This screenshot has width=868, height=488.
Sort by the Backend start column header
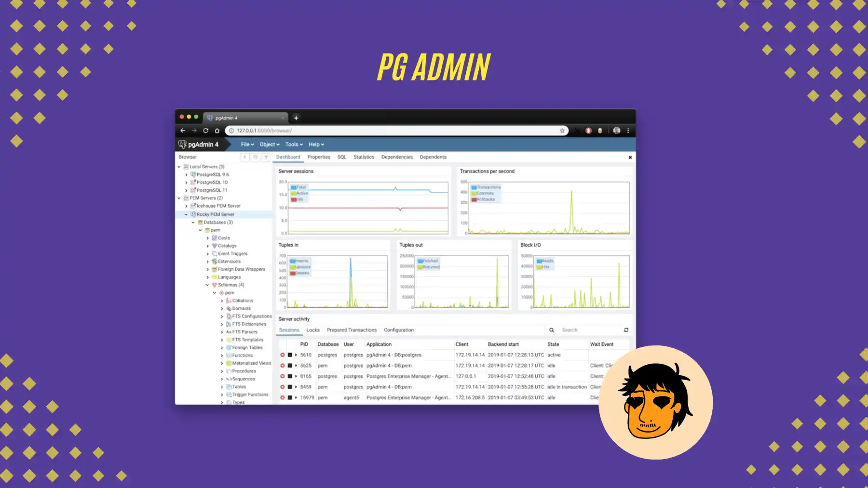pyautogui.click(x=503, y=344)
